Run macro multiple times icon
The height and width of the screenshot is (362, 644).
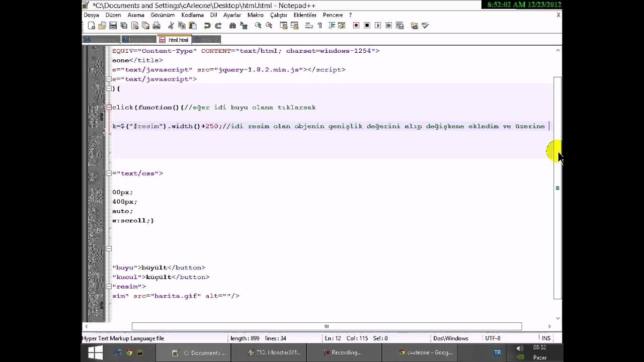pyautogui.click(x=388, y=25)
